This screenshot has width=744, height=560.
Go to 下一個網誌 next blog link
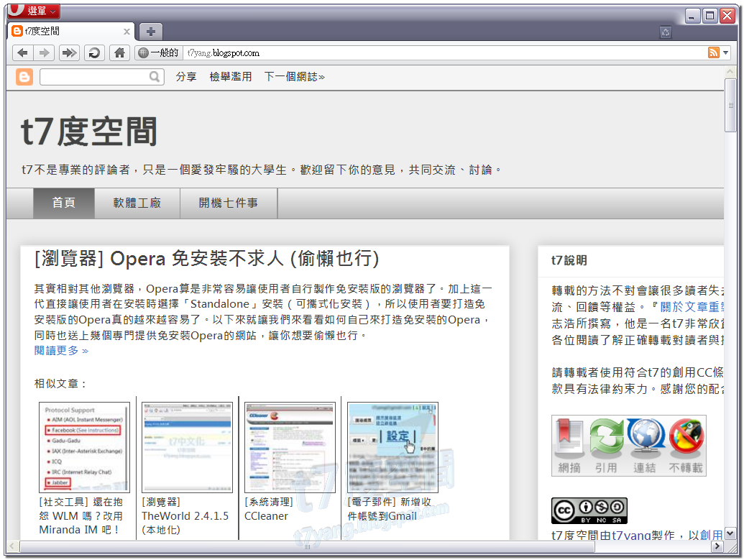click(x=294, y=76)
